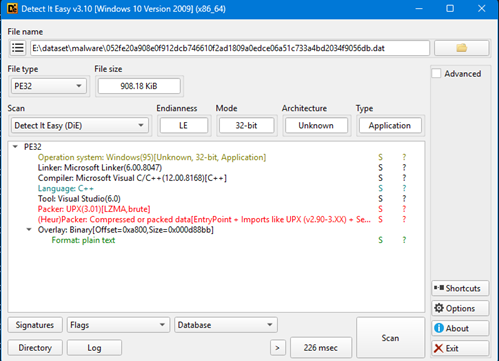The width and height of the screenshot is (499, 361).
Task: Click the 32-bit mode button
Action: [246, 126]
